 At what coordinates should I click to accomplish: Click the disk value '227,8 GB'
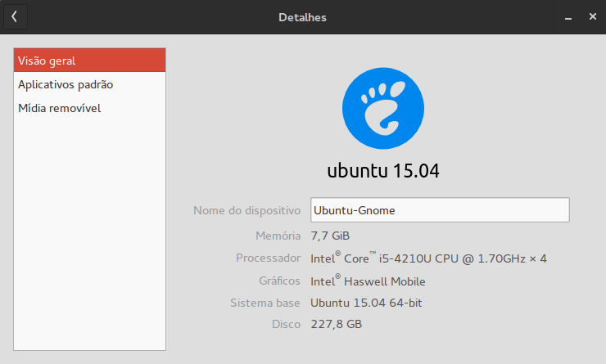[337, 324]
